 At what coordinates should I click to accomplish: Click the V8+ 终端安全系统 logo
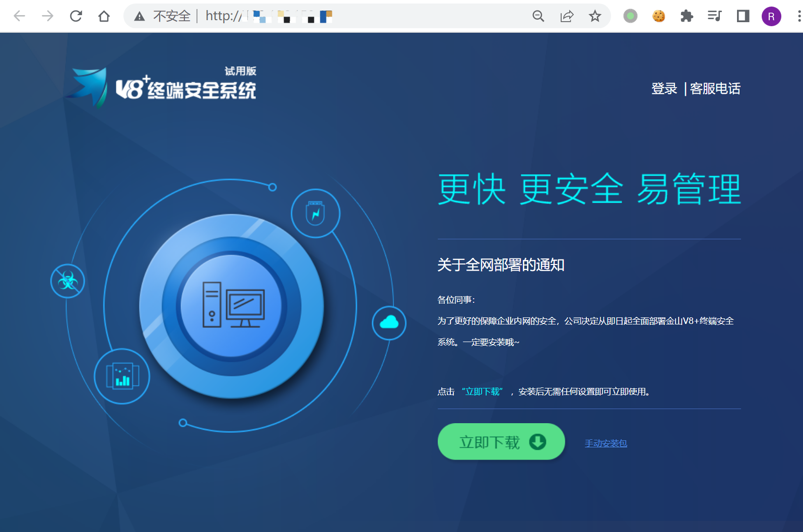point(166,87)
